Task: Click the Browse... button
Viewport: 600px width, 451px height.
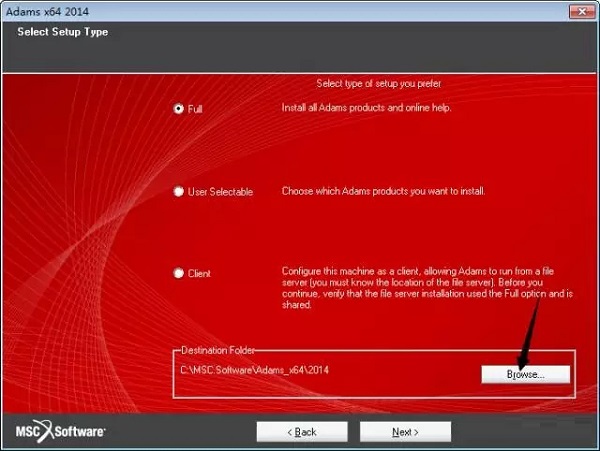Action: (525, 374)
